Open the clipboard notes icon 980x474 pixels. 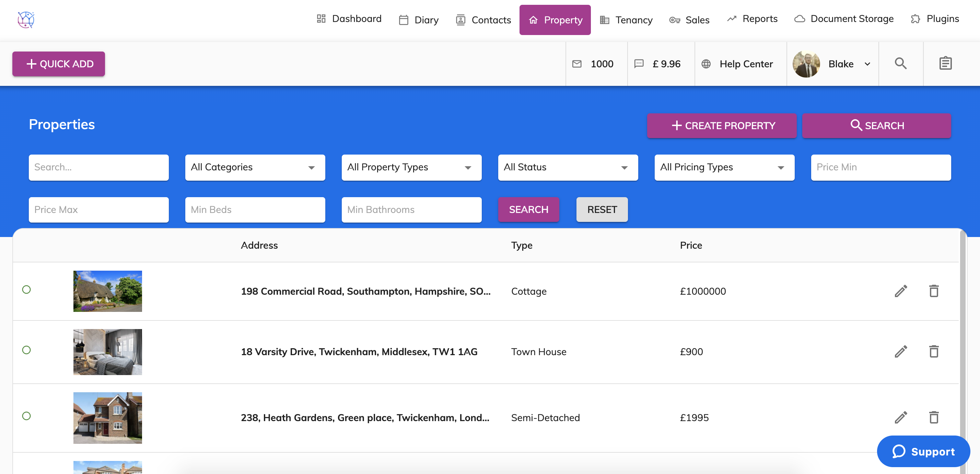[x=945, y=64]
